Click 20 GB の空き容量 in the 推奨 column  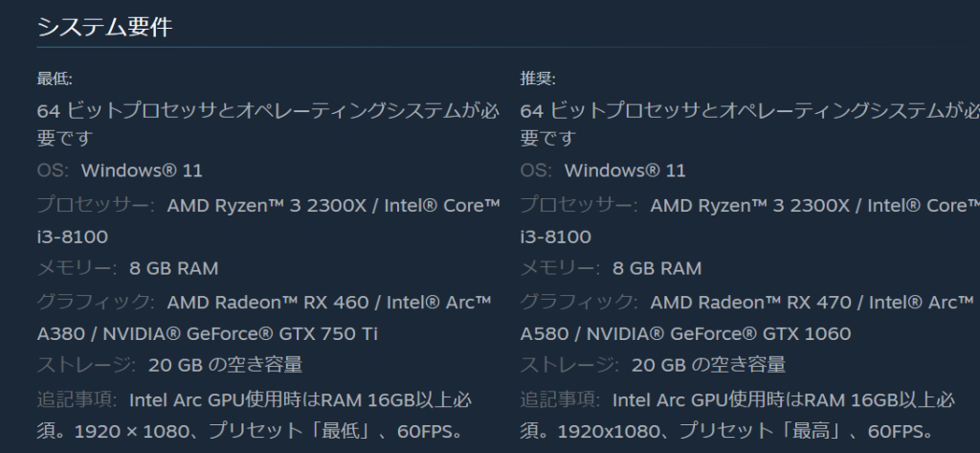[x=708, y=365]
